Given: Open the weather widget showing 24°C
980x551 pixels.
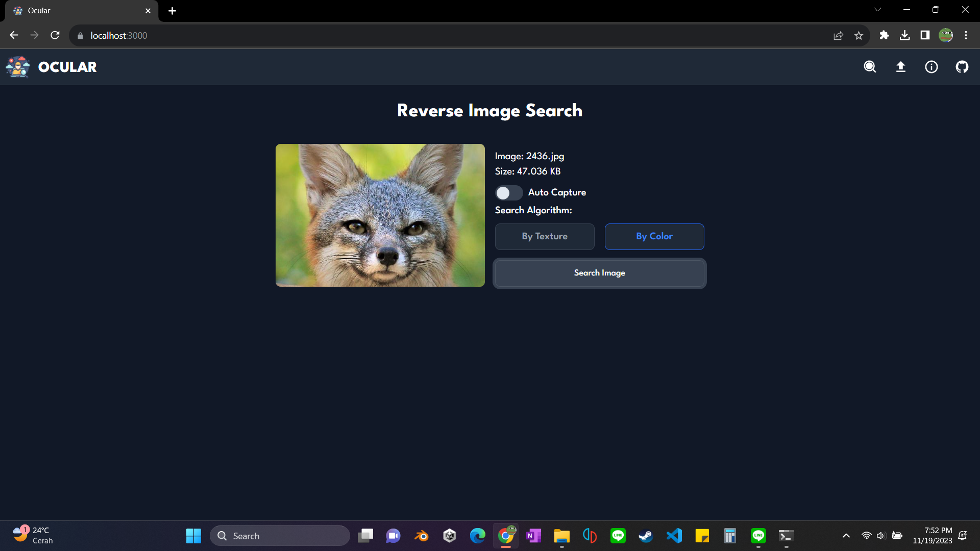Looking at the screenshot, I should click(x=33, y=536).
